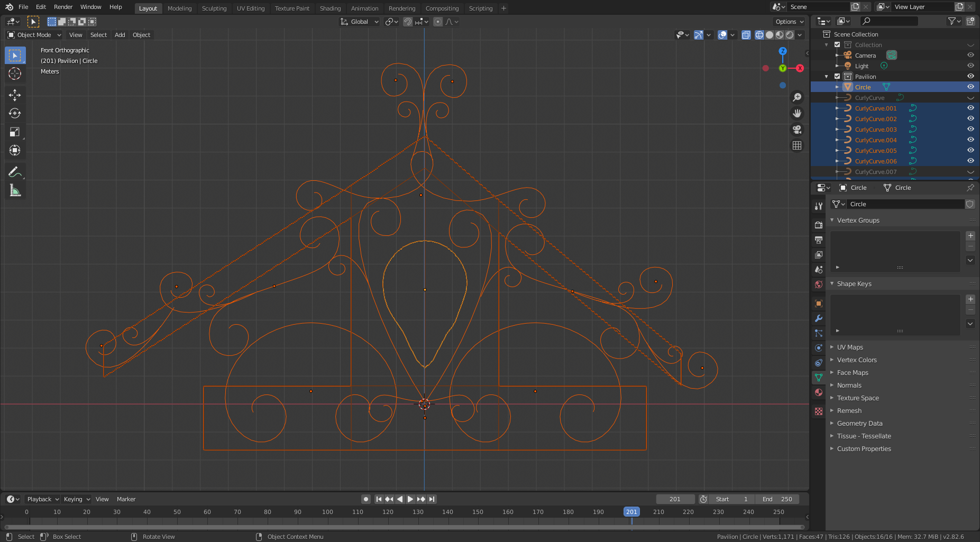Hide the Light object in outliner

970,66
